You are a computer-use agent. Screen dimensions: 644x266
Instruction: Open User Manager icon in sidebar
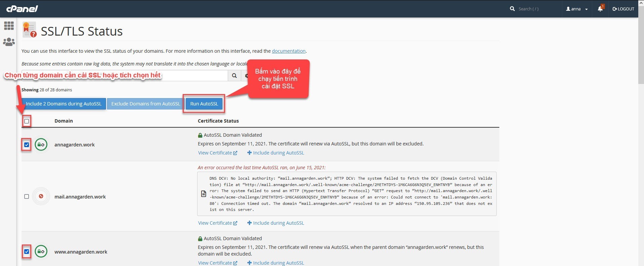click(9, 42)
